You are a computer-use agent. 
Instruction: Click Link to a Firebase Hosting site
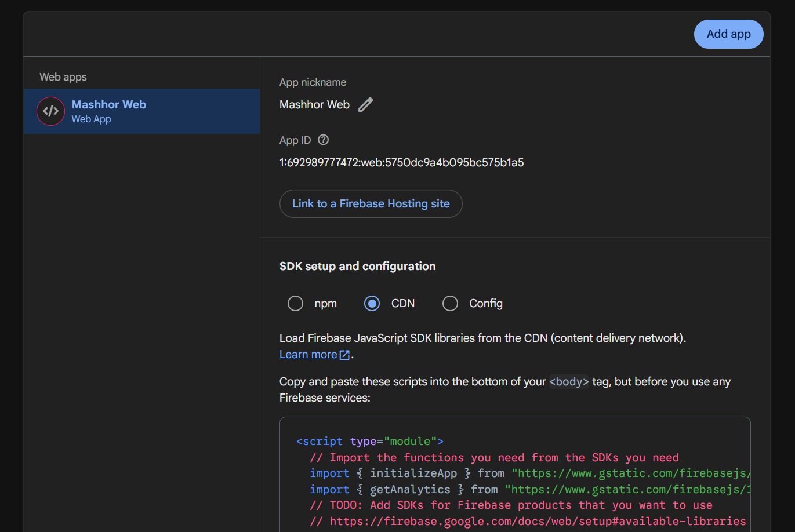(371, 203)
